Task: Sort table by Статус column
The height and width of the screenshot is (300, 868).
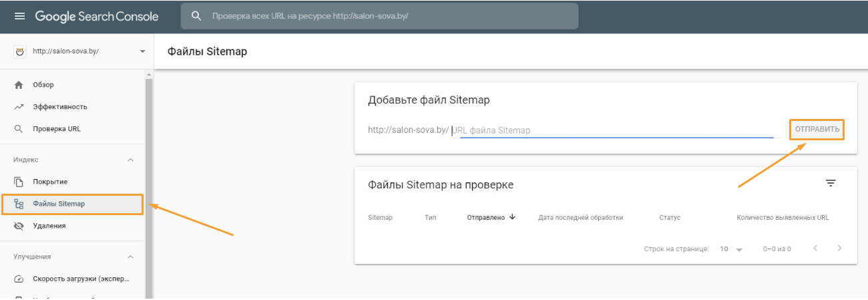Action: 669,218
